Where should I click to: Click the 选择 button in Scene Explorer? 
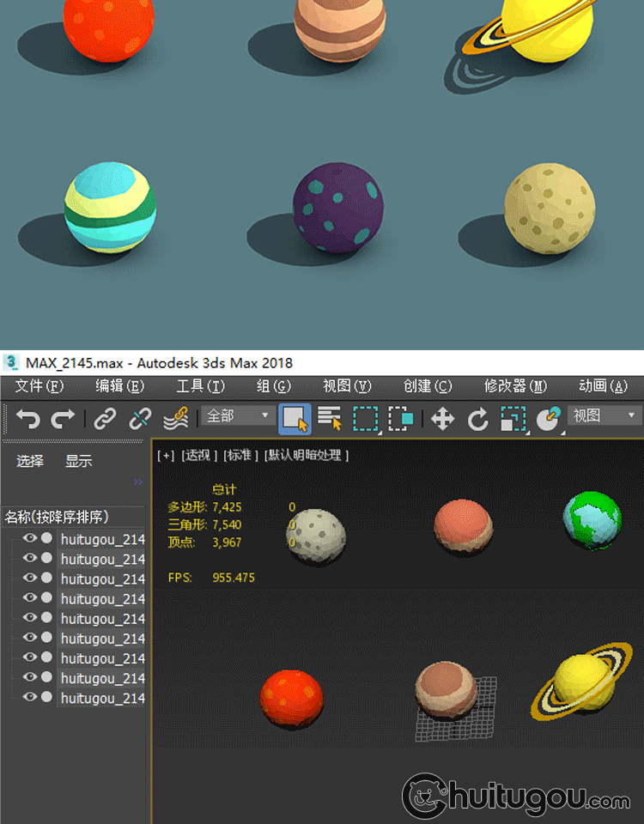click(30, 461)
